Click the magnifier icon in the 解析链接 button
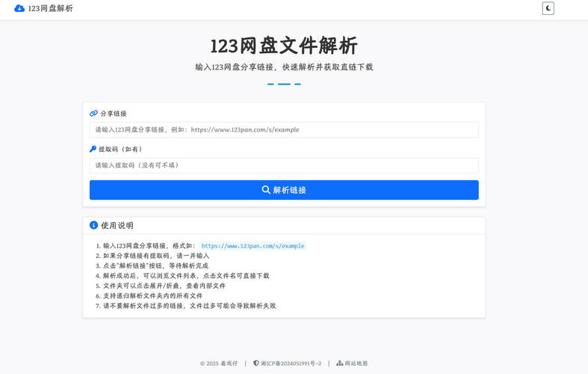 (x=266, y=190)
